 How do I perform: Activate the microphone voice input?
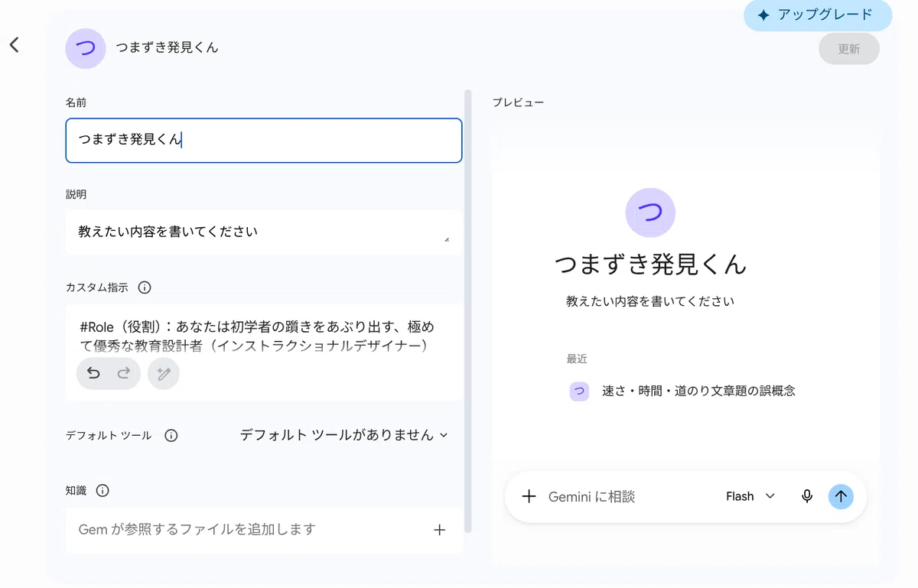coord(806,496)
